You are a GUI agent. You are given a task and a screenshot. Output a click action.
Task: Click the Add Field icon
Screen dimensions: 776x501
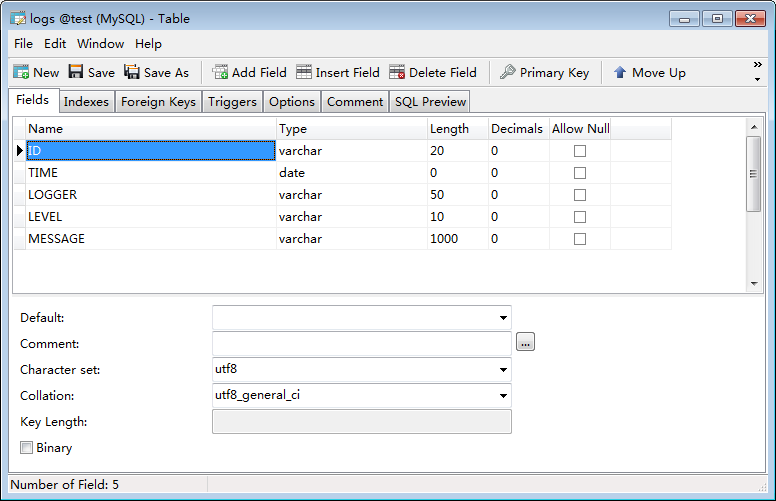point(220,72)
